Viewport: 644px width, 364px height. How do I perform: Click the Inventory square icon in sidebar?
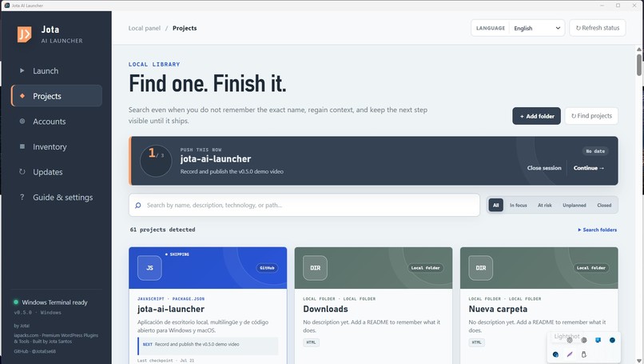[22, 146]
